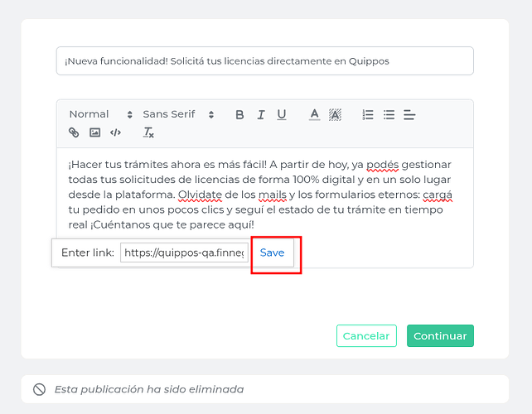The image size is (532, 414).
Task: Click the underlined word "Olvidate"
Action: coord(200,195)
